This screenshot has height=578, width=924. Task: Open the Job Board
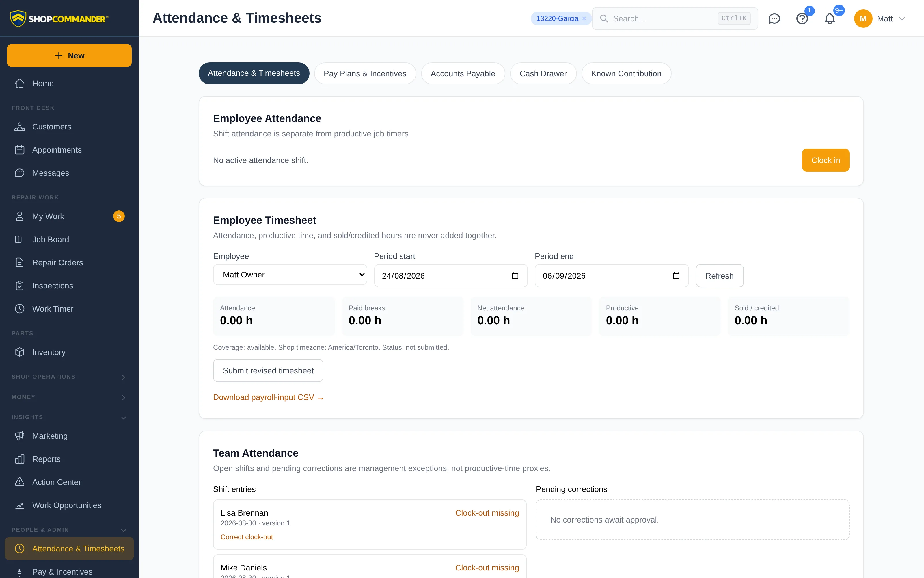coord(69,239)
